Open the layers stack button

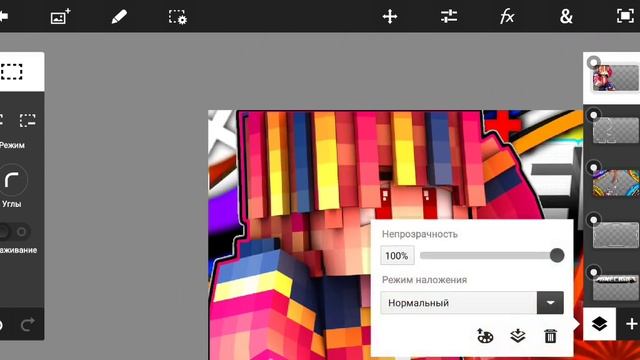599,324
